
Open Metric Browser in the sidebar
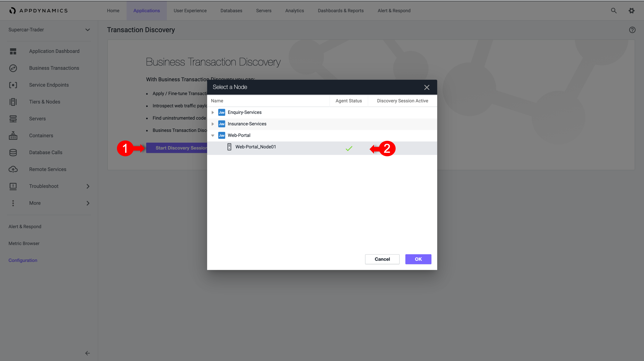point(24,243)
